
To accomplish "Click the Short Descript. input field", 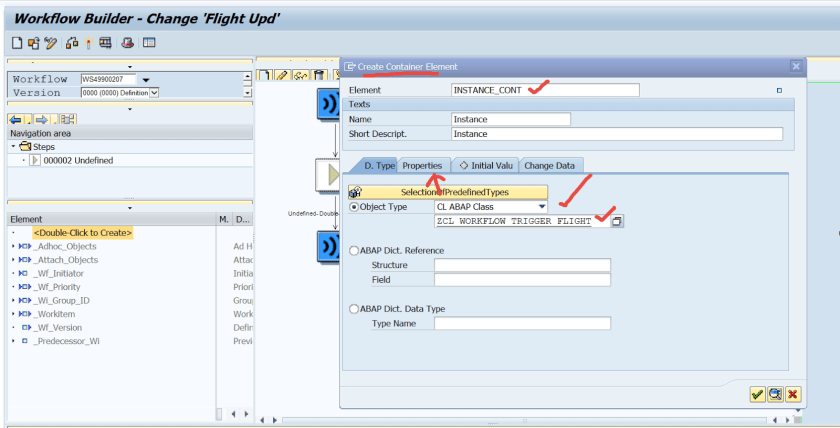I will pos(617,134).
